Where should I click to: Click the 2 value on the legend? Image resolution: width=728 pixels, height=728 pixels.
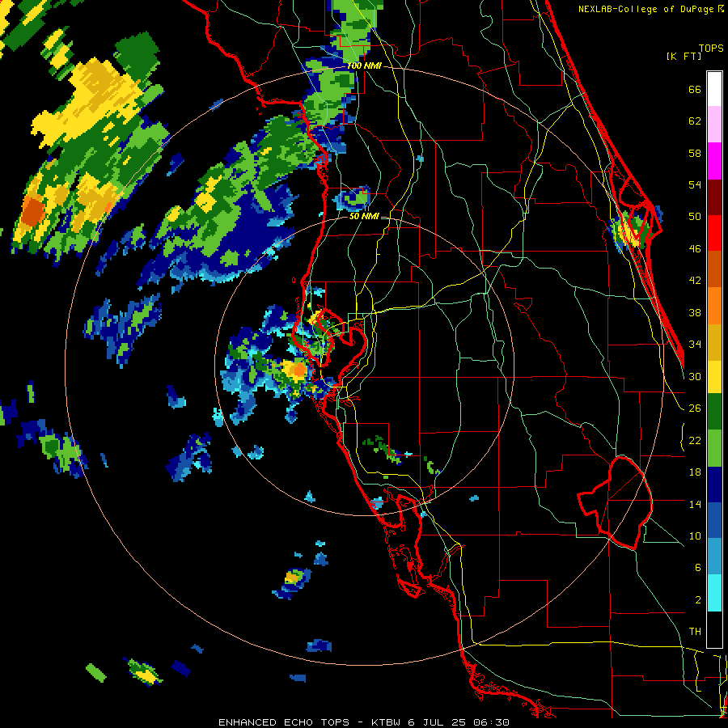tap(697, 600)
